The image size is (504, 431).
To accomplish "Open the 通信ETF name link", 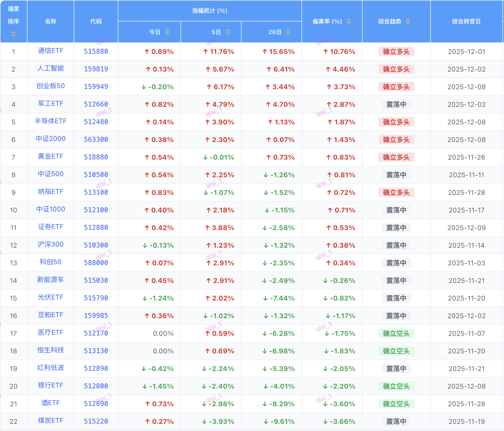I will tap(51, 51).
